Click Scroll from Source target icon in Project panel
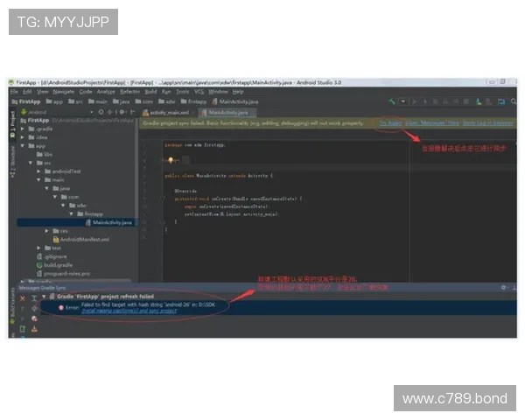The image size is (525, 420). click(x=101, y=112)
